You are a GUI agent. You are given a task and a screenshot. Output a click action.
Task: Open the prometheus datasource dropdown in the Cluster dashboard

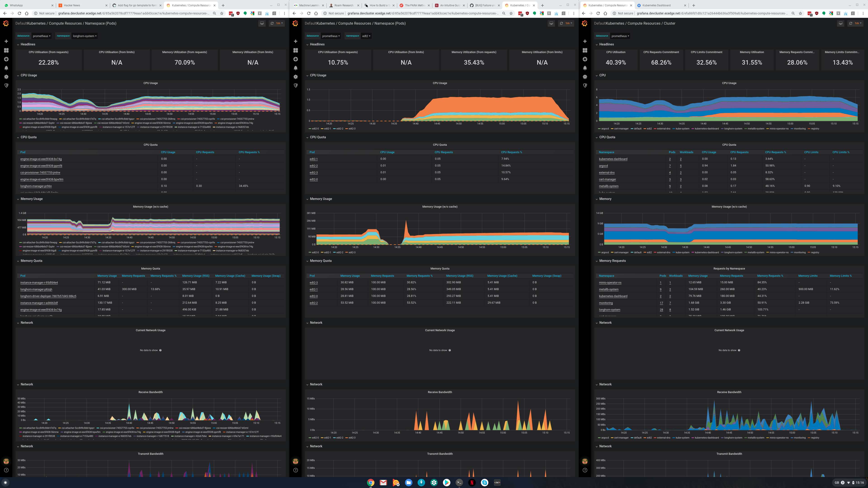(620, 36)
